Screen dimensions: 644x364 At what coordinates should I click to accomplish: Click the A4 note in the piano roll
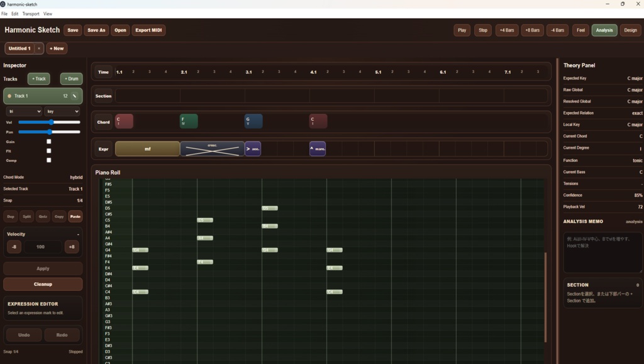pyautogui.click(x=205, y=238)
